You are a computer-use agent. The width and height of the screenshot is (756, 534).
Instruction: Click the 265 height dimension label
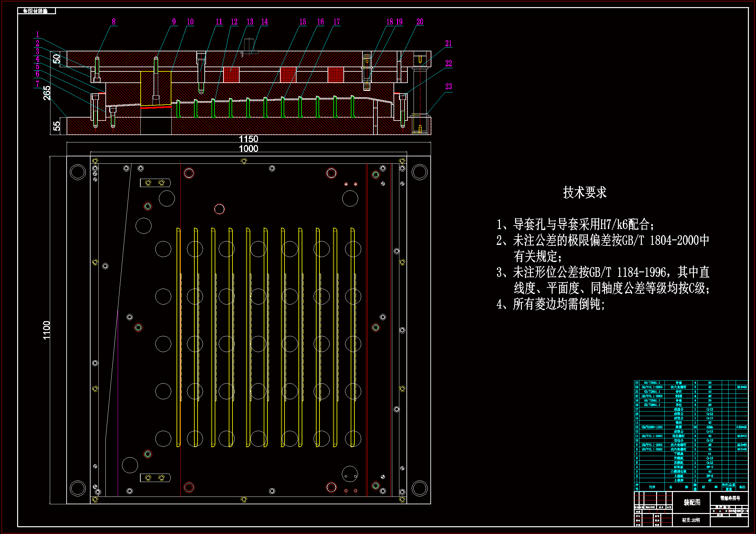click(x=47, y=93)
